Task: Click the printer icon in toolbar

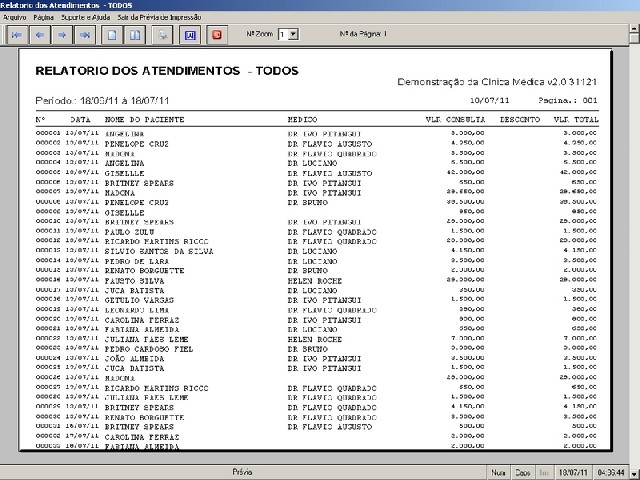Action: pyautogui.click(x=162, y=35)
